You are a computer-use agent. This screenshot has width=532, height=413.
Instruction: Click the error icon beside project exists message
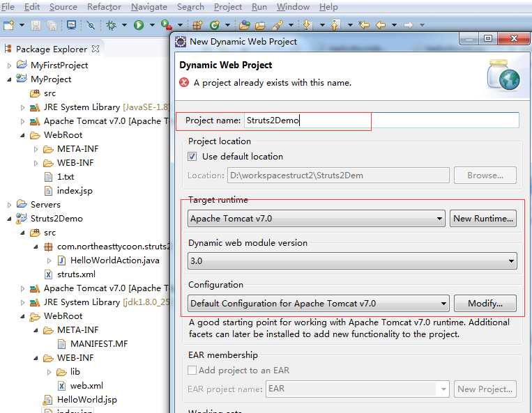tap(184, 82)
